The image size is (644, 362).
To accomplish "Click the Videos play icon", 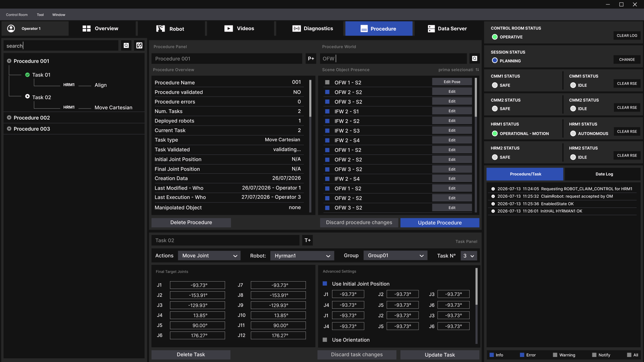I will point(229,28).
